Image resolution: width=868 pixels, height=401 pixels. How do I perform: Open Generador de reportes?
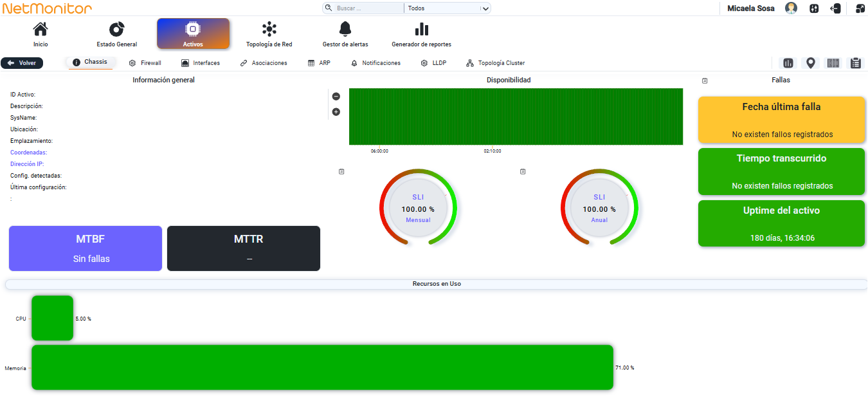coord(422,34)
